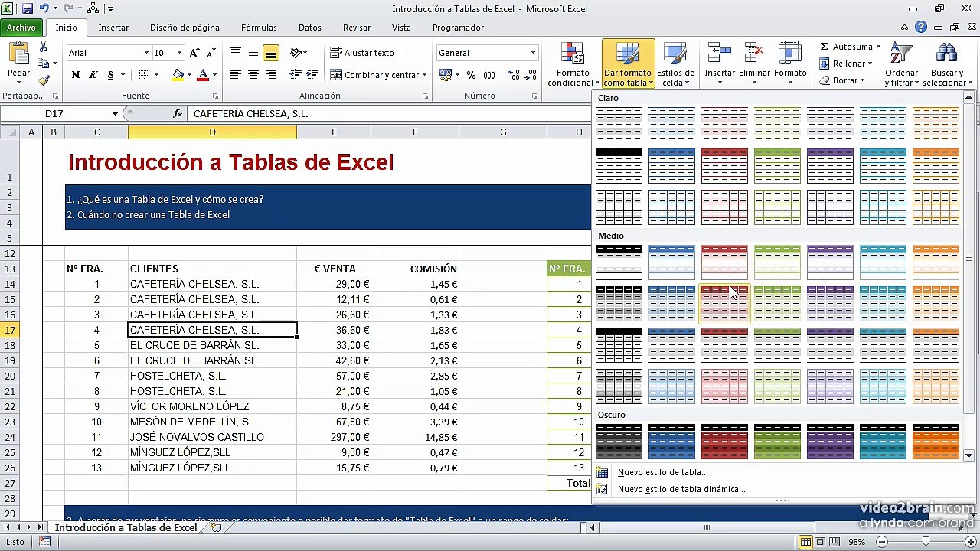Open the borders dropdown arrow
This screenshot has width=980, height=551.
(157, 75)
